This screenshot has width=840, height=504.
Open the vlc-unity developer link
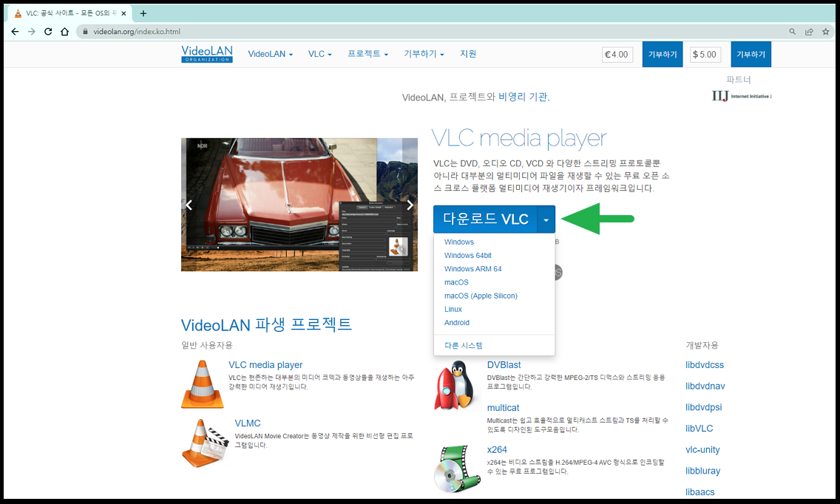click(702, 449)
